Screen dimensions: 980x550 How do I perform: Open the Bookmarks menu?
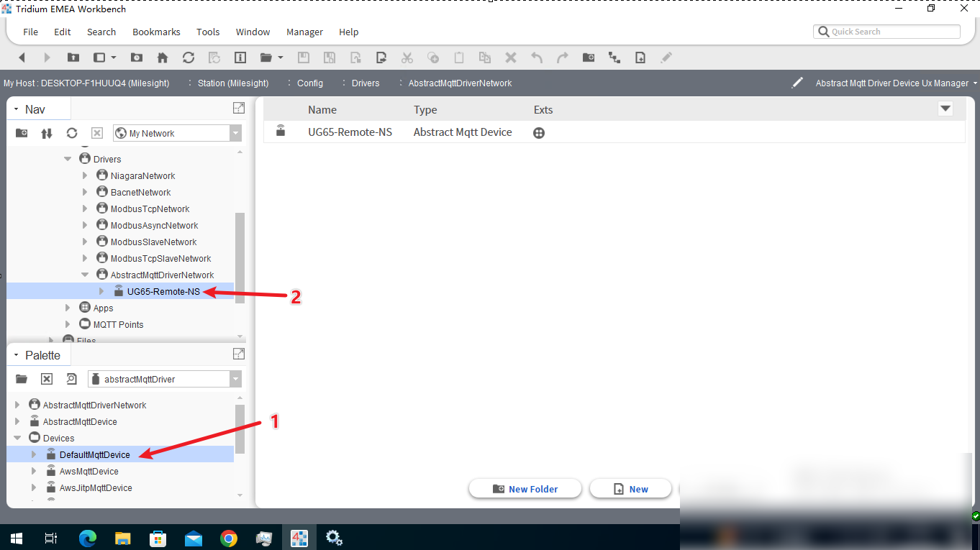156,32
